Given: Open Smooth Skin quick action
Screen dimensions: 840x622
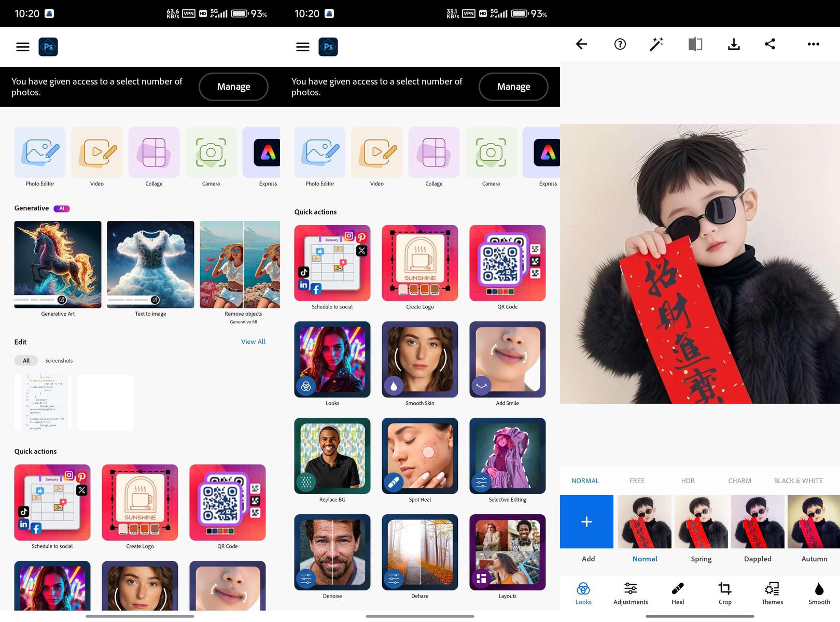Looking at the screenshot, I should click(420, 359).
